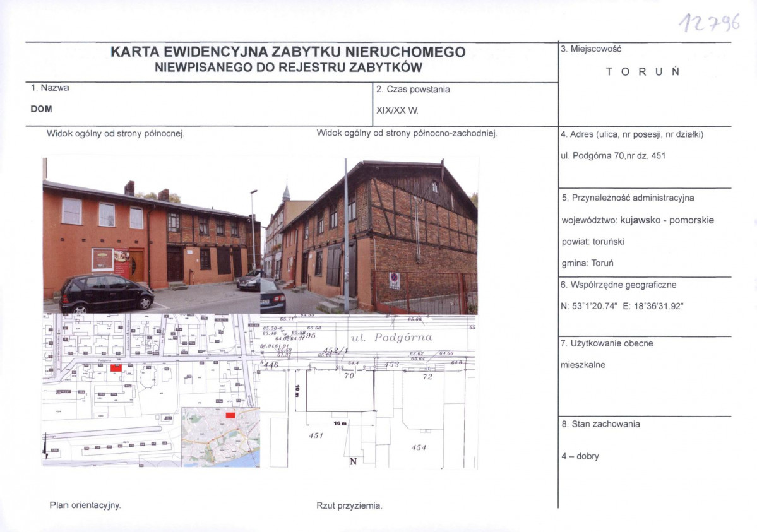Click the red marker on the city inset map
Viewport: 757px width, 532px height.
pyautogui.click(x=230, y=415)
